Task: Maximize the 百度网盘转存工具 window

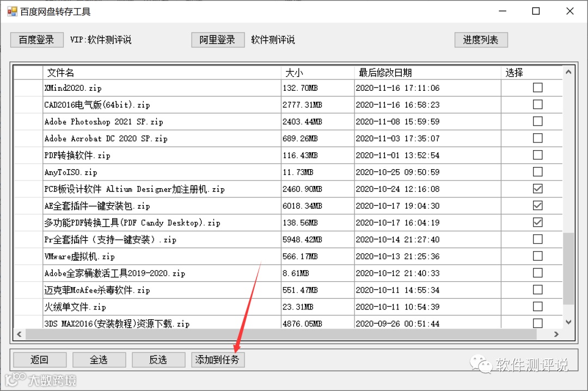Action: [x=536, y=11]
